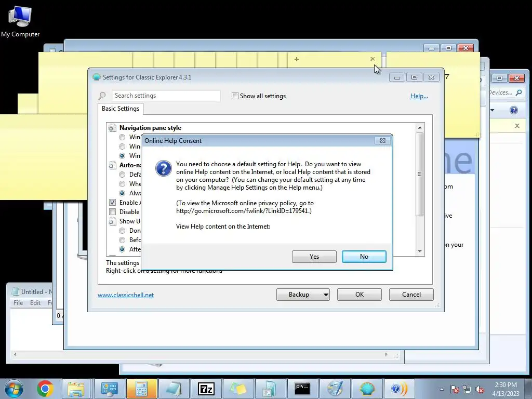The image size is (532, 399).
Task: Open the network tray icon
Action: tap(467, 389)
